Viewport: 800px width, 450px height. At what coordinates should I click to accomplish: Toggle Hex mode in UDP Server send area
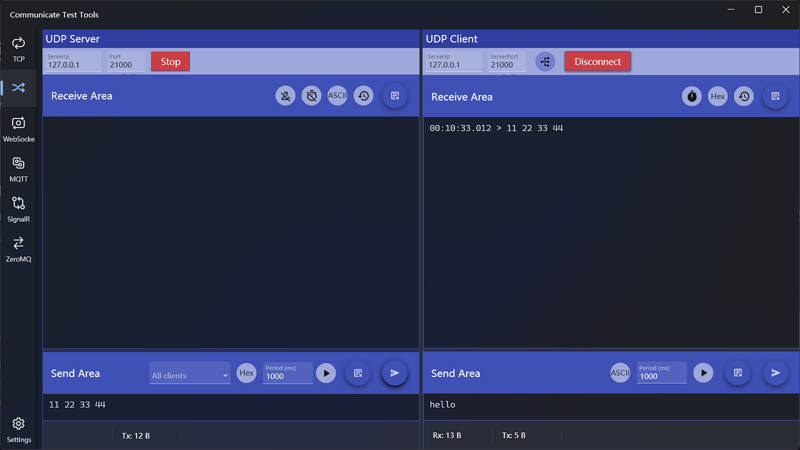(x=246, y=373)
